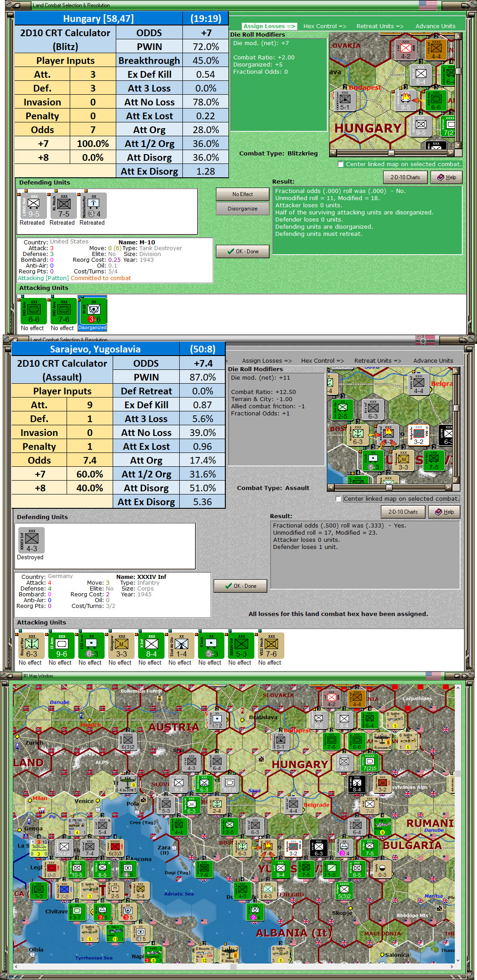
Task: Click the green 5(3)2 HQ unit near Skopje
Action: (344, 890)
